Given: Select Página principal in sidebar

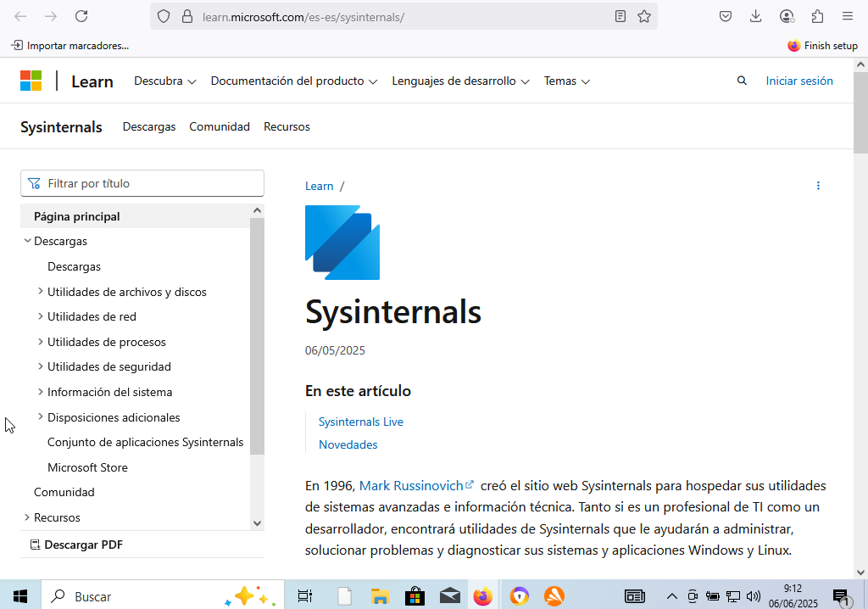Looking at the screenshot, I should click(x=135, y=216).
